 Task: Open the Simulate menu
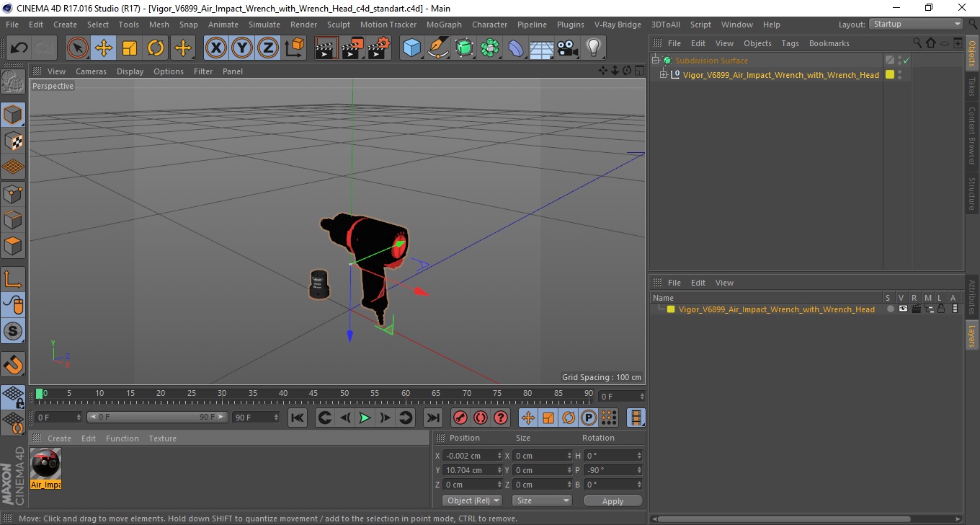[264, 25]
